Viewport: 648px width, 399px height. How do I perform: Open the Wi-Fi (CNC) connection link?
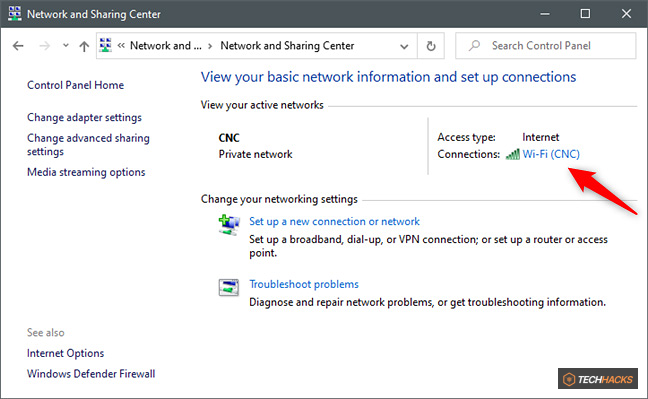pyautogui.click(x=551, y=154)
